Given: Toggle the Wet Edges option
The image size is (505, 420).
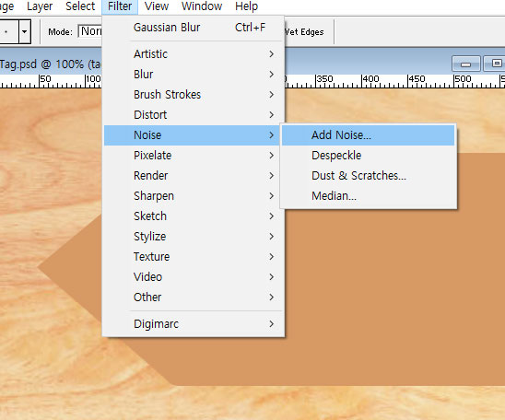Looking at the screenshot, I should (304, 32).
